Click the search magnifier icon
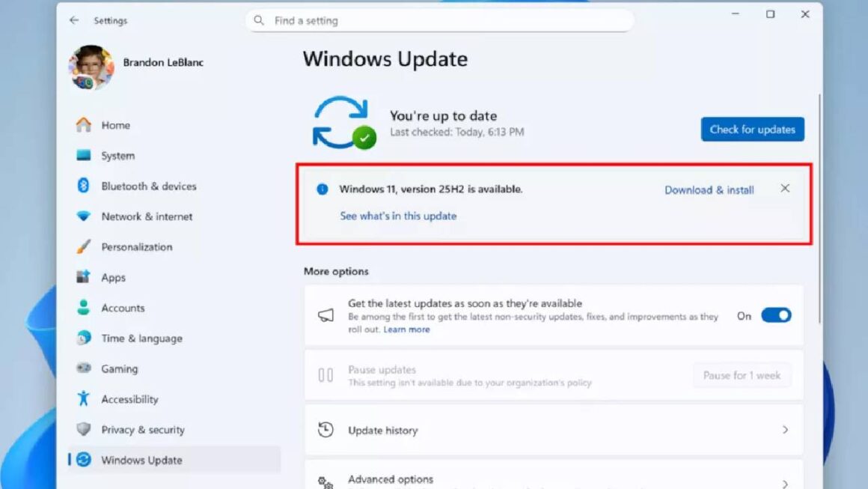Image resolution: width=868 pixels, height=489 pixels. (258, 20)
